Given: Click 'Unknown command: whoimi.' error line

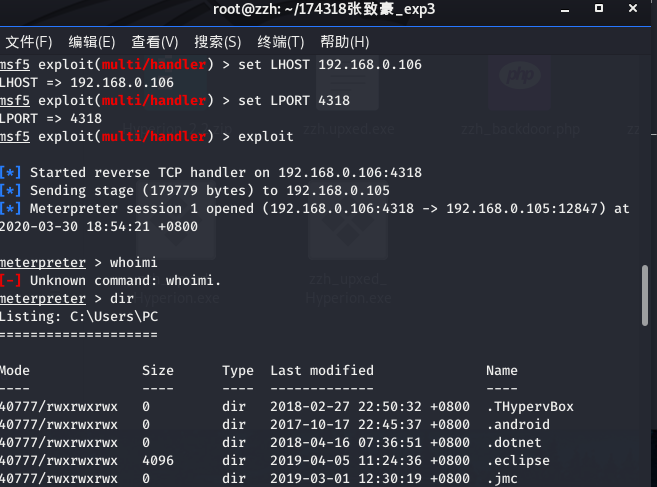Looking at the screenshot, I should (110, 281).
